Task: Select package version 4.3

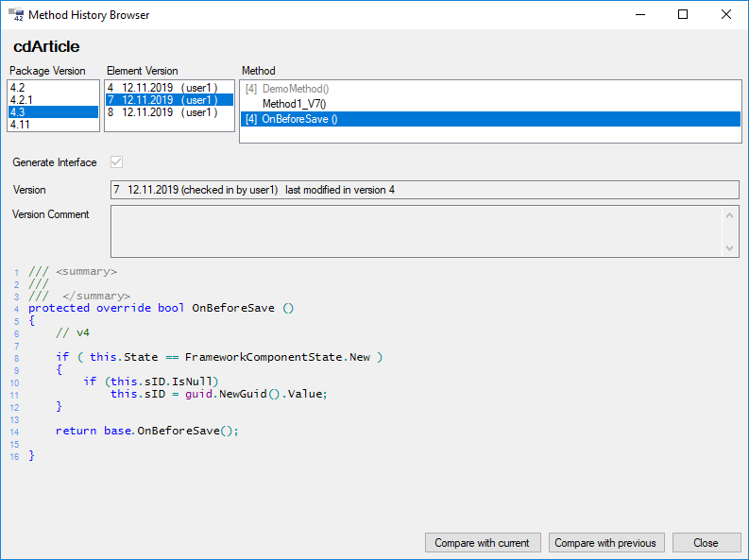Action: (53, 112)
